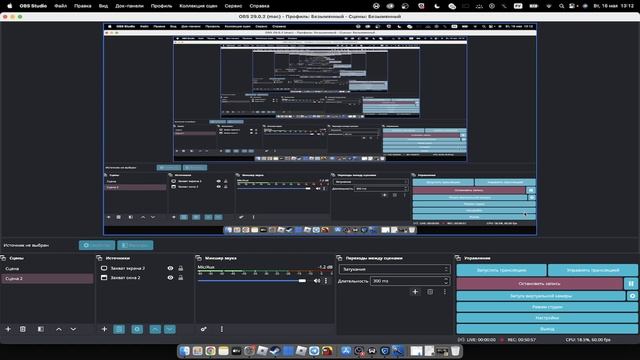Click source Свойства button above panels

97,245
